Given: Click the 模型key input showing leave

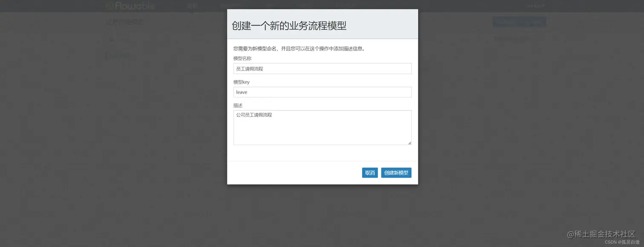Looking at the screenshot, I should coord(322,92).
